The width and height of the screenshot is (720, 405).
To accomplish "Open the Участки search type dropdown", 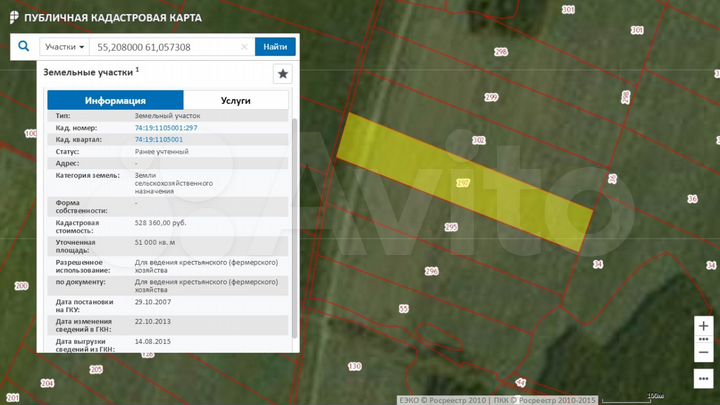I will coord(64,47).
